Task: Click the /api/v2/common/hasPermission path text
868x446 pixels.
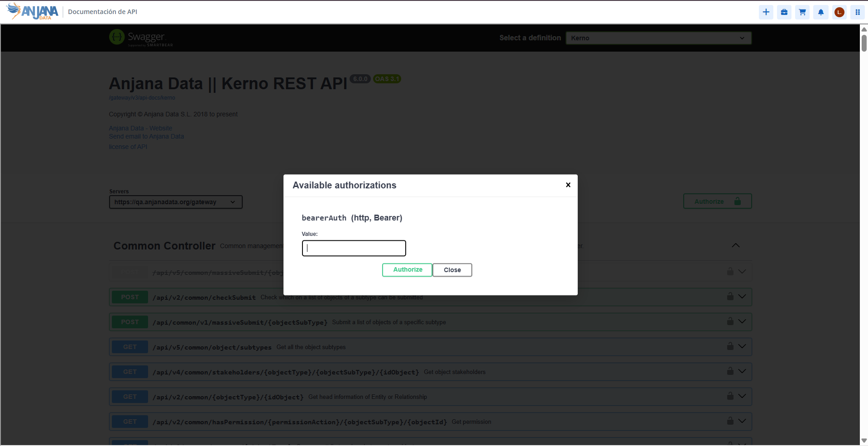Action: pyautogui.click(x=300, y=422)
